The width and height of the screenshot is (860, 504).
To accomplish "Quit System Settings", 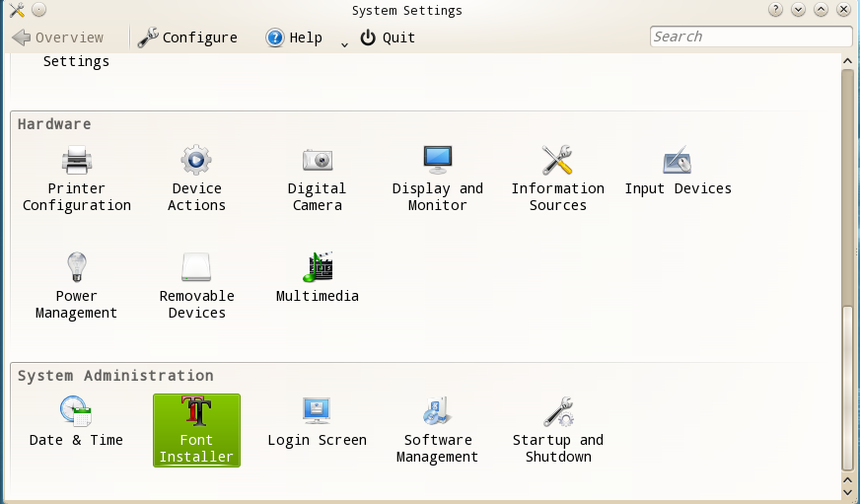I will pyautogui.click(x=388, y=37).
